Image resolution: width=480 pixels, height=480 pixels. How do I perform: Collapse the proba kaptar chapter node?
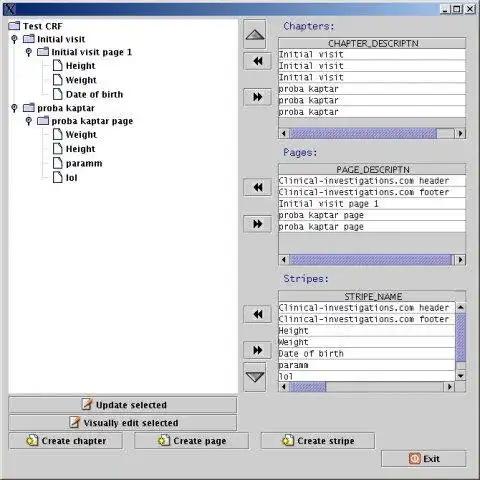pyautogui.click(x=14, y=108)
